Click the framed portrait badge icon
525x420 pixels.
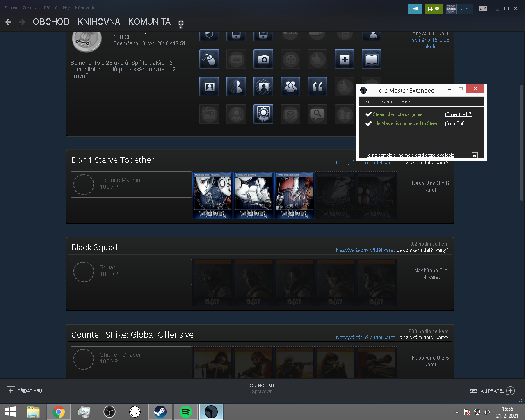pyautogui.click(x=209, y=87)
